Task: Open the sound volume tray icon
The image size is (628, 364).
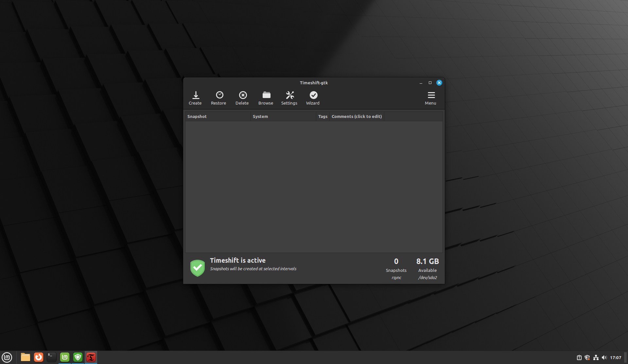Action: tap(604, 357)
